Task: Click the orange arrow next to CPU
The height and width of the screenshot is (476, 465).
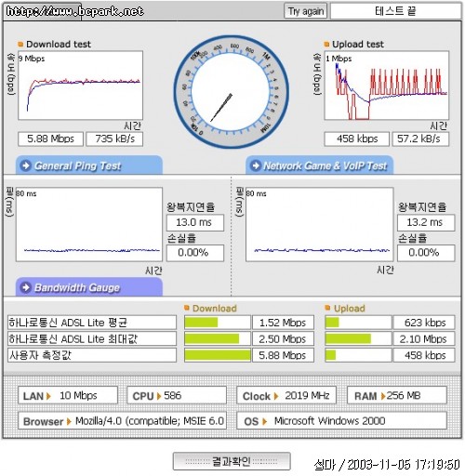Action: point(159,396)
